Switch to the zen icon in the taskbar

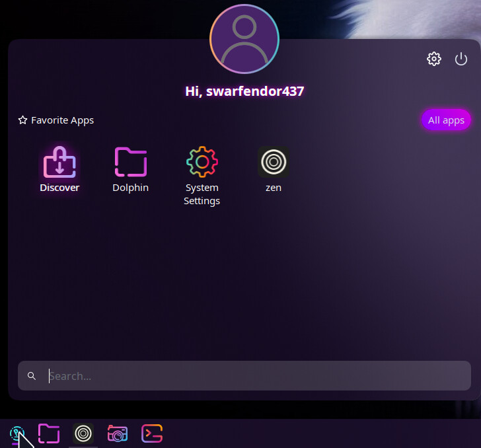click(x=83, y=433)
